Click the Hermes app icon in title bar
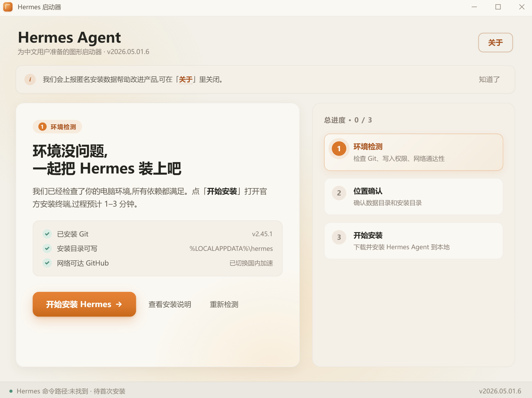The height and width of the screenshot is (398, 532). (8, 7)
